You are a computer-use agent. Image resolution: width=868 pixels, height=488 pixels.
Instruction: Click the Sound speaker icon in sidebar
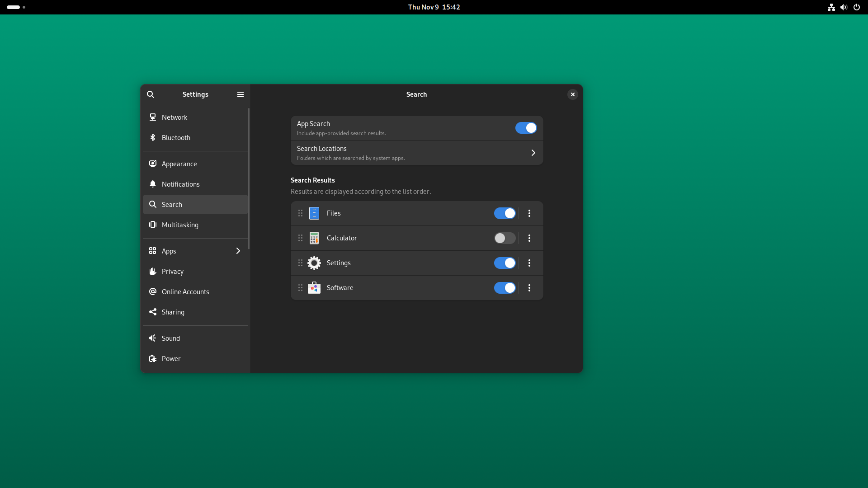(153, 338)
